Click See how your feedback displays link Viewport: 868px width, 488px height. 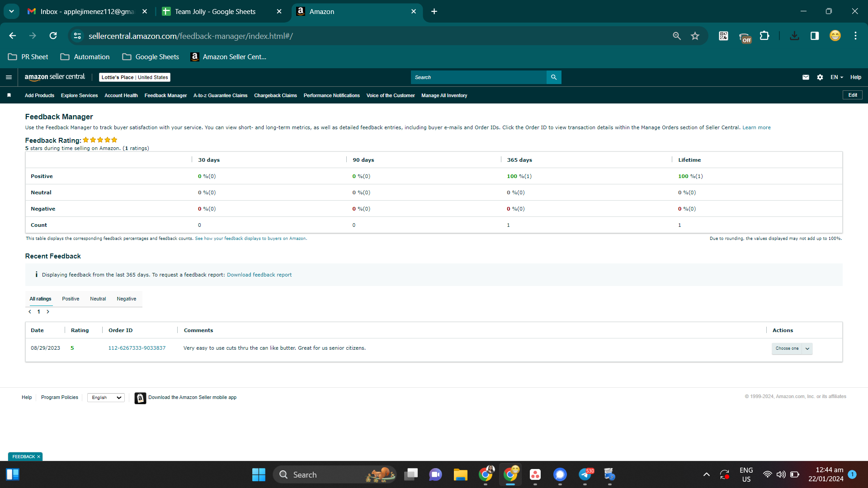[250, 239]
